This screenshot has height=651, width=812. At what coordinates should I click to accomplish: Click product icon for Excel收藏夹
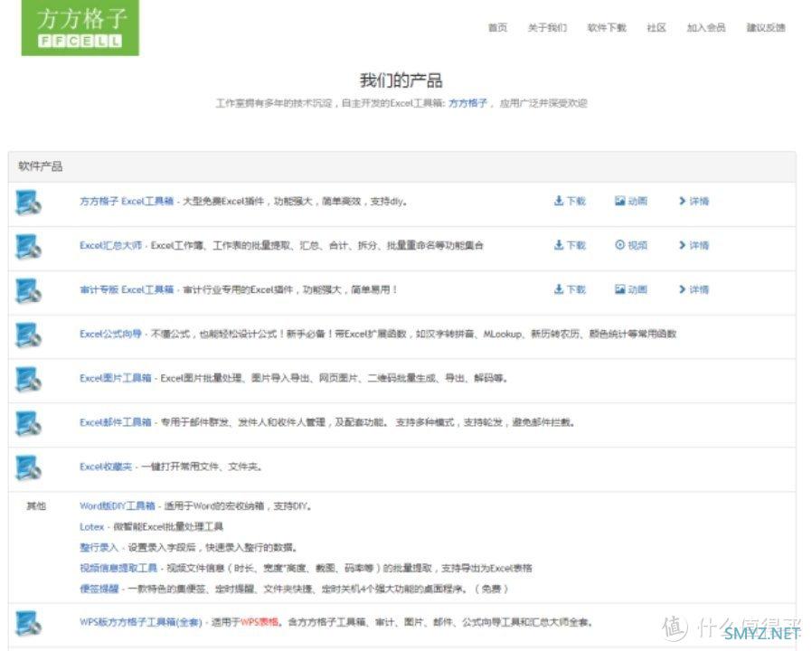click(28, 467)
